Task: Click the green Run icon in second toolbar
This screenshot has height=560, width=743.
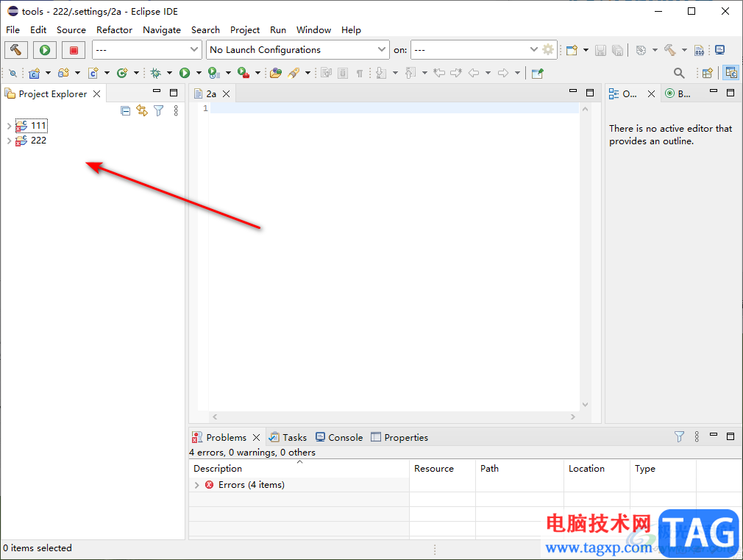Action: tap(185, 73)
